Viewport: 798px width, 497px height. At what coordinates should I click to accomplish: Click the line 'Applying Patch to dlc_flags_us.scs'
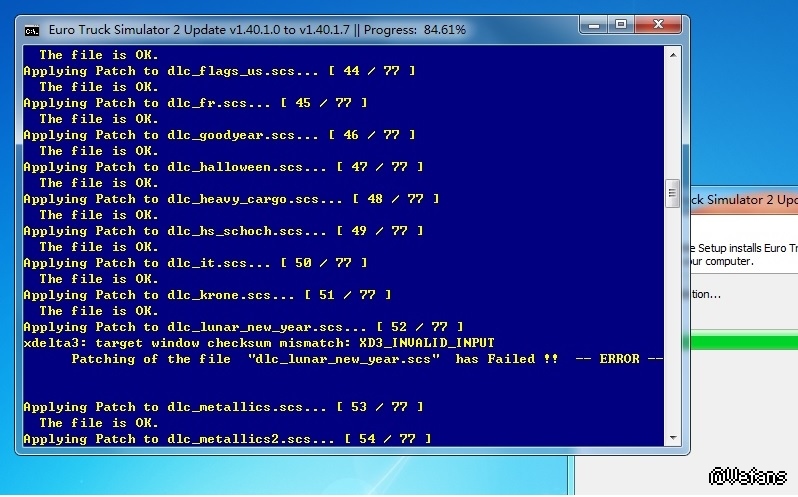coord(219,71)
